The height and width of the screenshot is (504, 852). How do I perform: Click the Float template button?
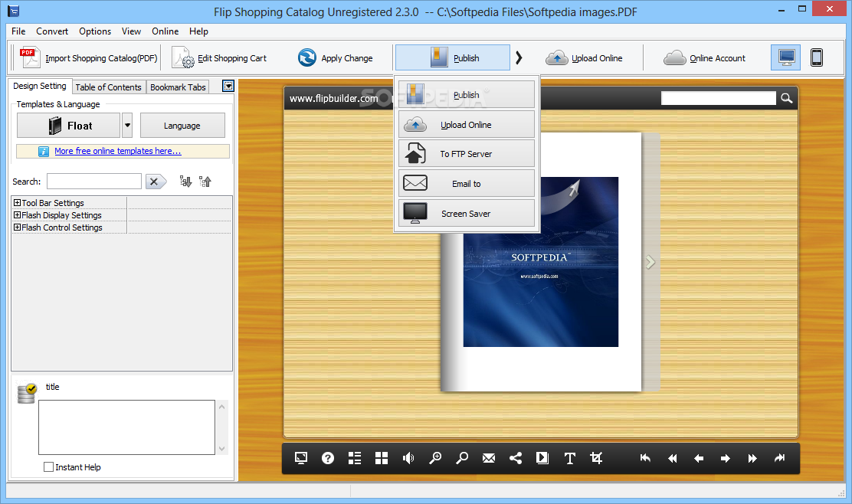(68, 126)
